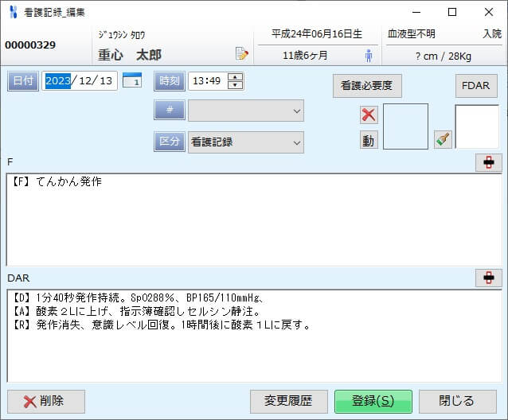Click the blue person gender icon
Screen dimensions: 508x420
369,56
